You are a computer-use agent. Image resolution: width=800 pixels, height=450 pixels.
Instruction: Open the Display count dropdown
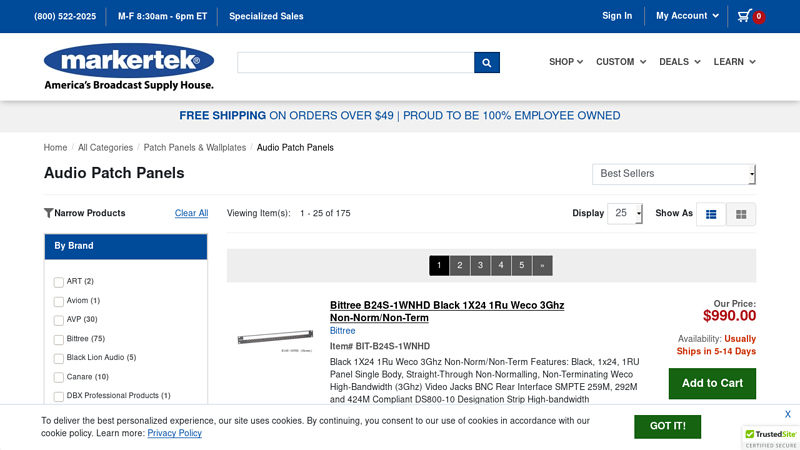625,213
